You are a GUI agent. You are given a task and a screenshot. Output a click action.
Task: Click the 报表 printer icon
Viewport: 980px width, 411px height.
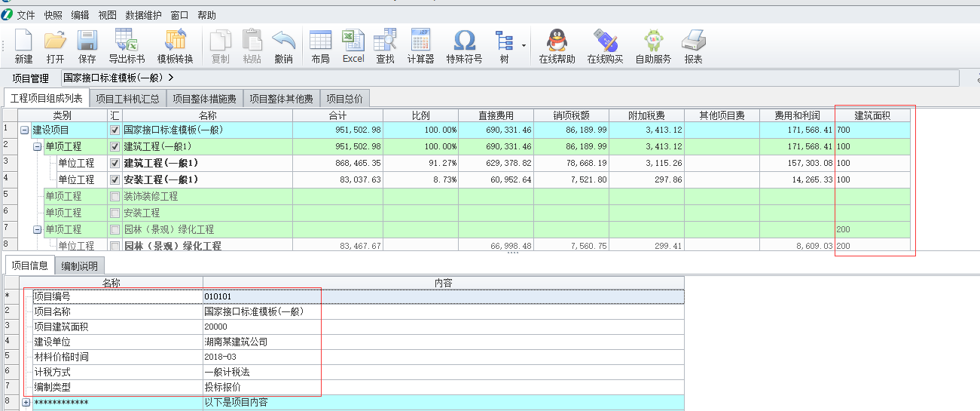(x=693, y=41)
